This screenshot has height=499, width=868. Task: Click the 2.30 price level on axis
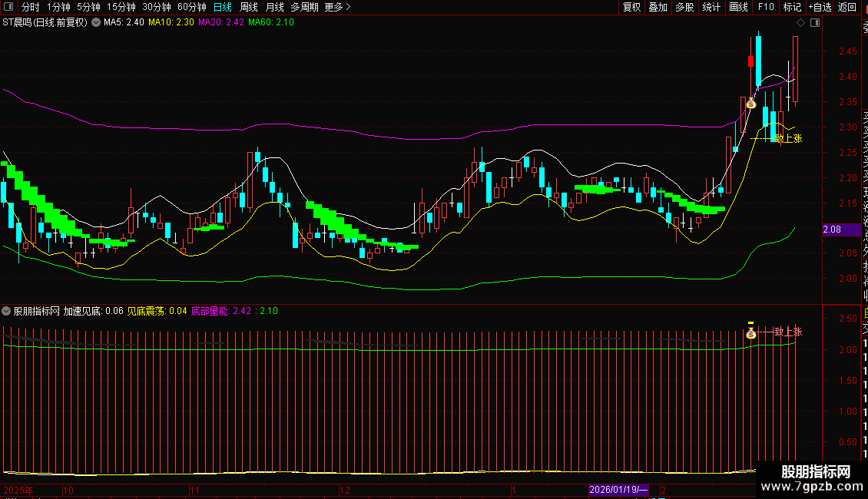pyautogui.click(x=847, y=127)
